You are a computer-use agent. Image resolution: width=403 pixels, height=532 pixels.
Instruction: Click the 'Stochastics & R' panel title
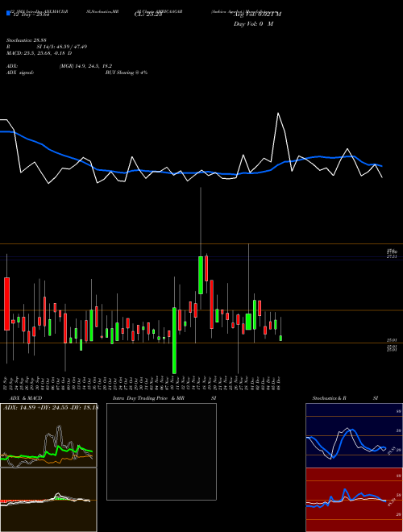tap(329, 398)
